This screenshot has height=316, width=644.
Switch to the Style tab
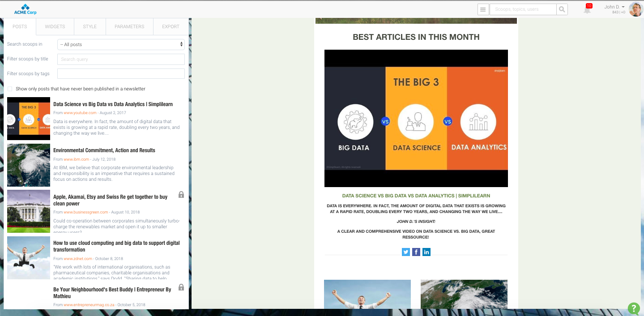click(90, 26)
